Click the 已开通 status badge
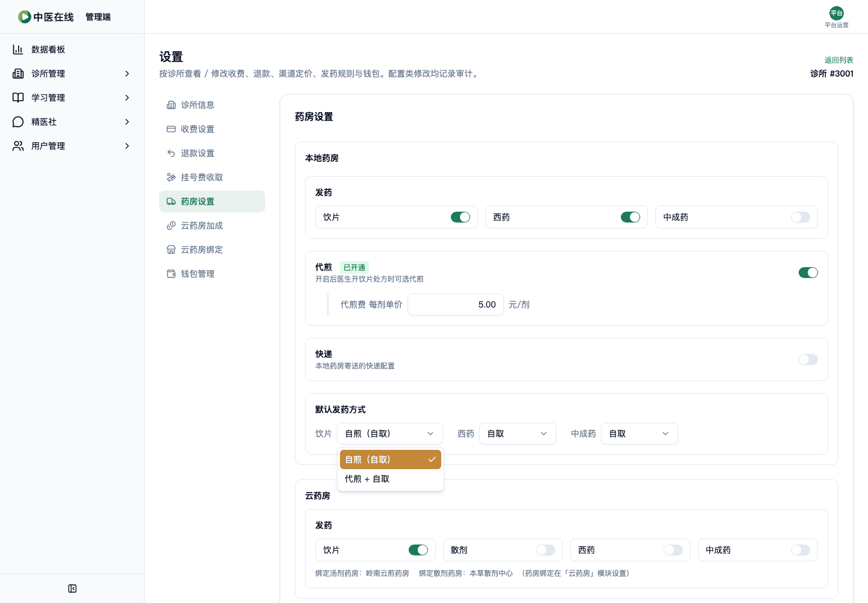Viewport: 868px width, 603px height. coord(354,267)
